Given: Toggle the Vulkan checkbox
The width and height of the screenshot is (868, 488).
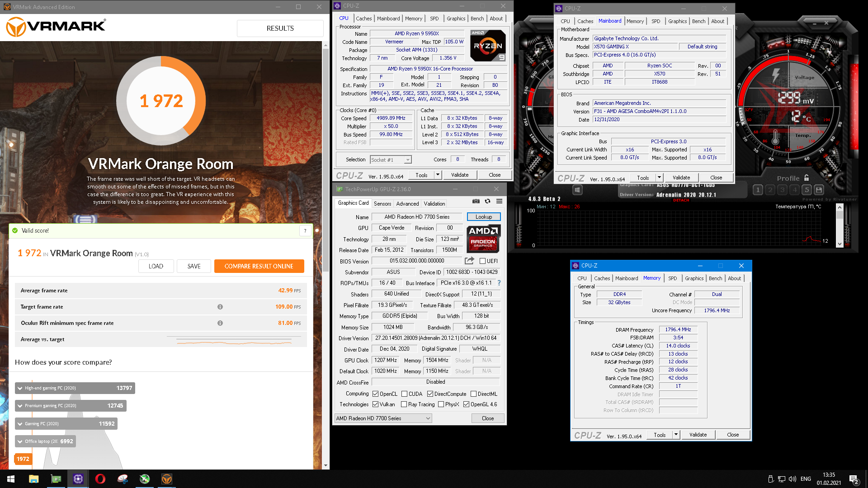Looking at the screenshot, I should pos(375,404).
